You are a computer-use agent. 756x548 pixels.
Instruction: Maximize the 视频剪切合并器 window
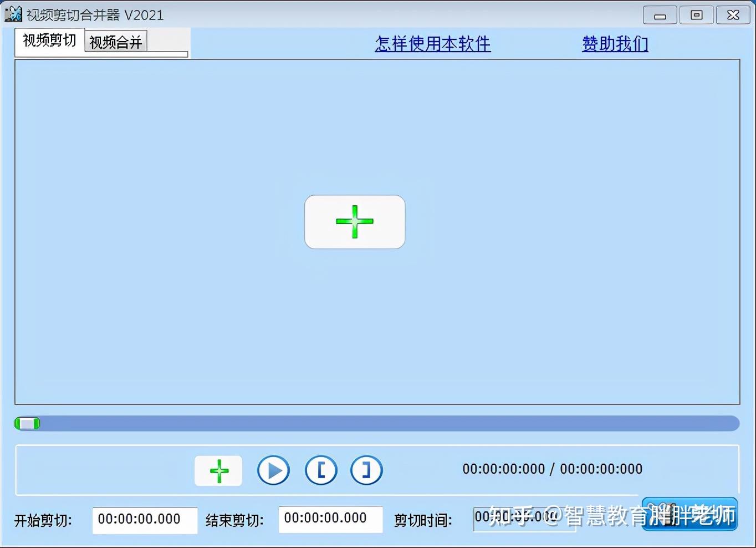click(x=696, y=16)
